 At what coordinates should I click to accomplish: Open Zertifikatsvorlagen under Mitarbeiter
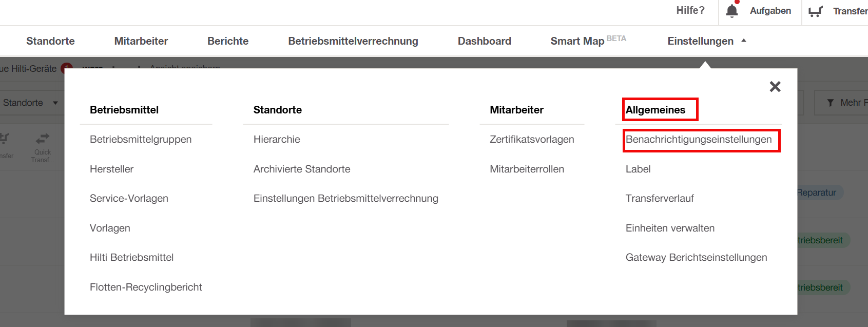pyautogui.click(x=532, y=140)
